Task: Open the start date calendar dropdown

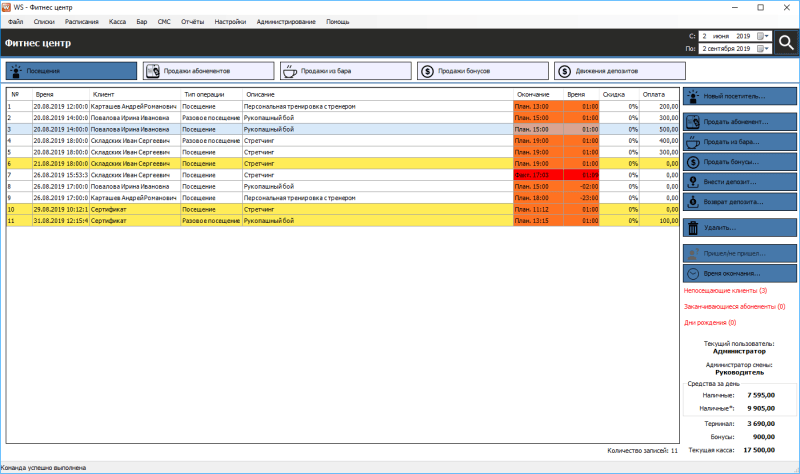Action: pos(762,36)
